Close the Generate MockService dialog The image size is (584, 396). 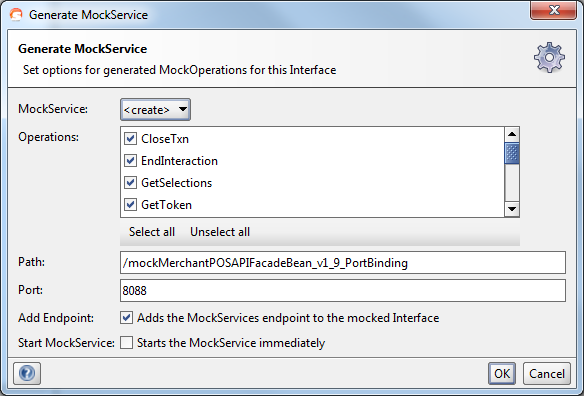click(x=554, y=10)
